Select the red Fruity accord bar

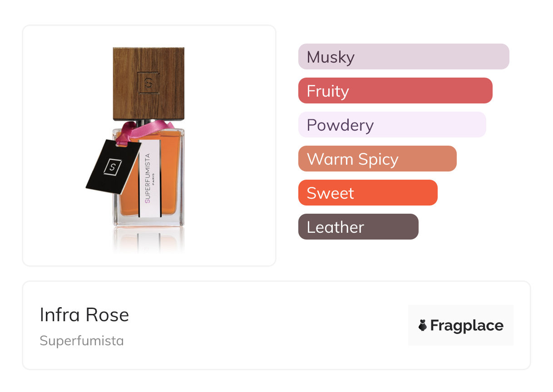coord(395,91)
